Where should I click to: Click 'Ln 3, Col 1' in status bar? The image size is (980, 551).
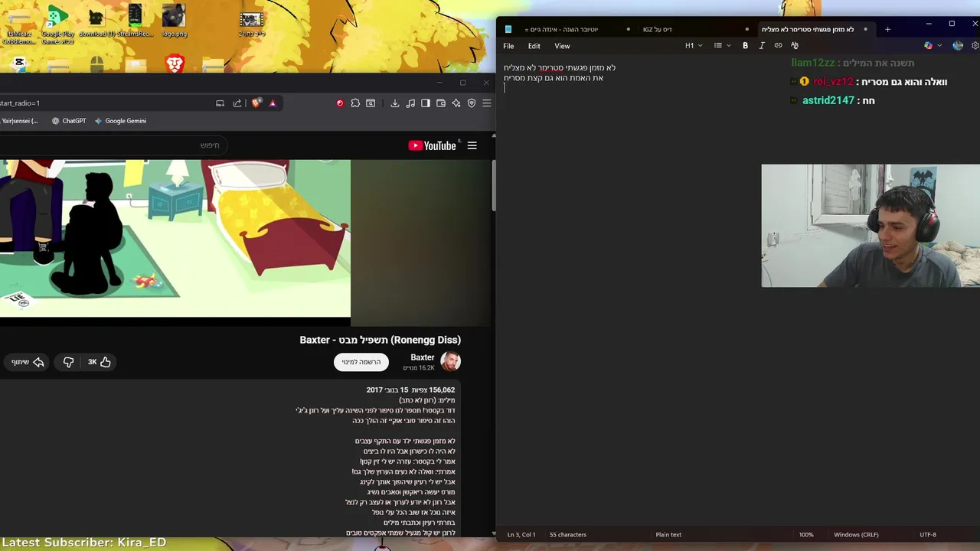pyautogui.click(x=521, y=535)
